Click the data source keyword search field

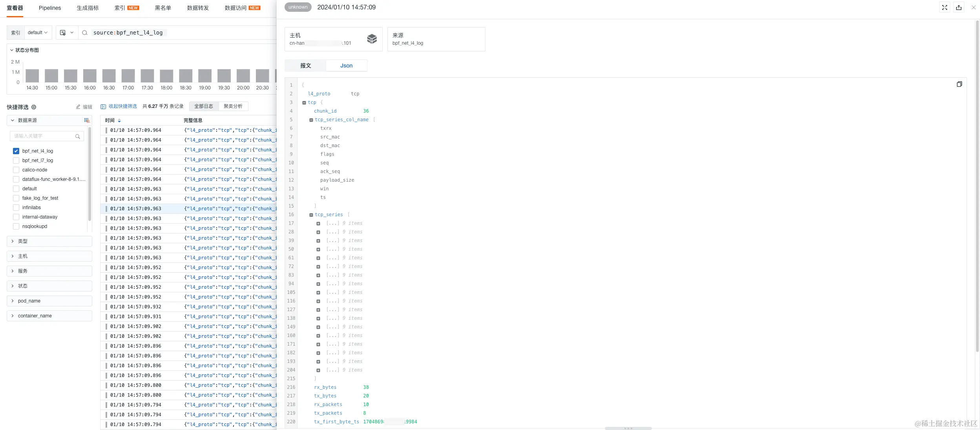point(43,136)
